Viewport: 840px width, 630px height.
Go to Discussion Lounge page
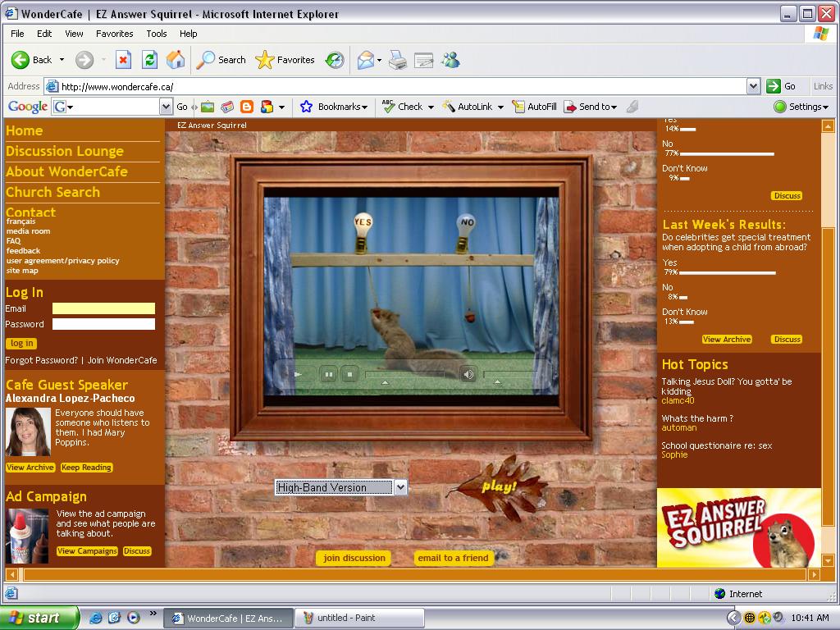[x=65, y=151]
